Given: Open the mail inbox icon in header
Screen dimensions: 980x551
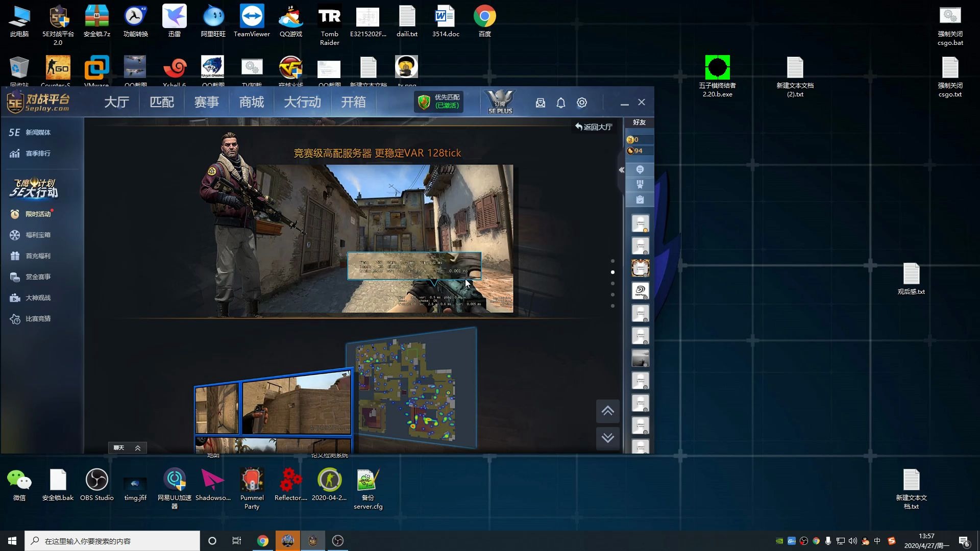Looking at the screenshot, I should tap(541, 103).
